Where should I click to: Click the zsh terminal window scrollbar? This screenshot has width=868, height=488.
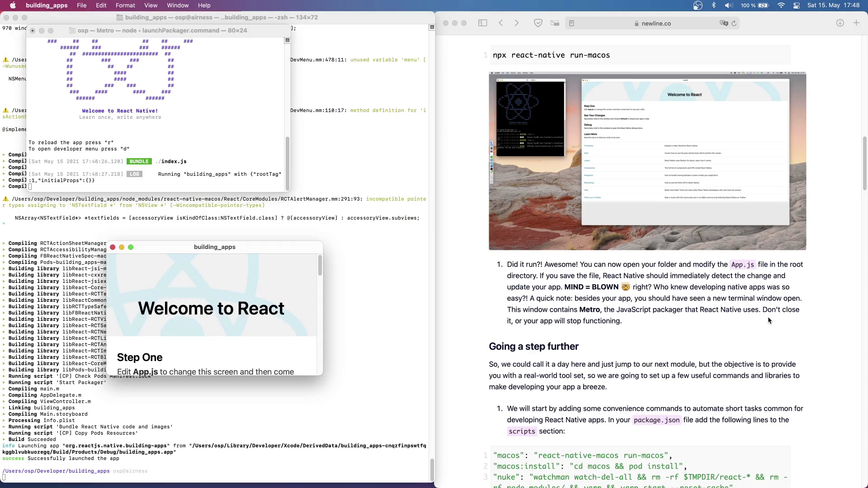(x=432, y=470)
